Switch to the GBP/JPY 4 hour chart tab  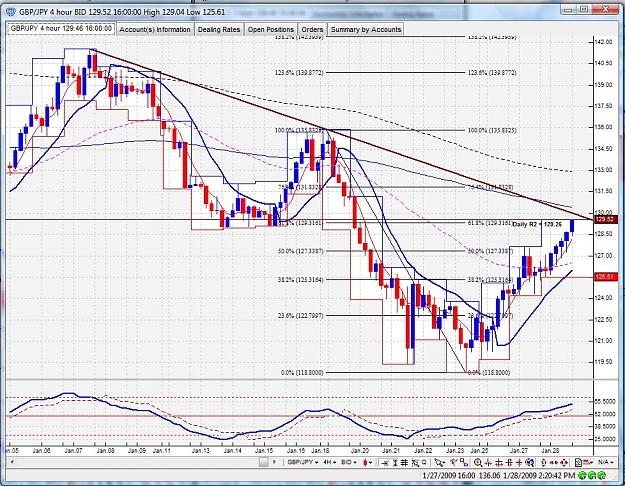61,29
